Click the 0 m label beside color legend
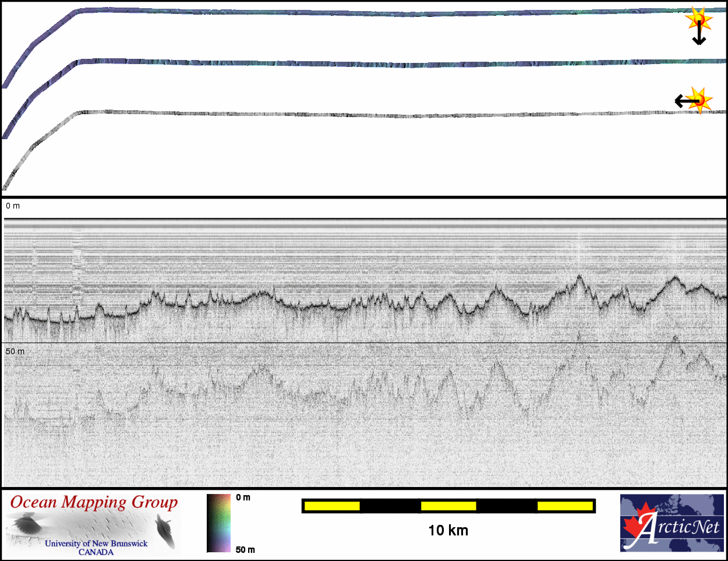This screenshot has width=728, height=561. 243,498
